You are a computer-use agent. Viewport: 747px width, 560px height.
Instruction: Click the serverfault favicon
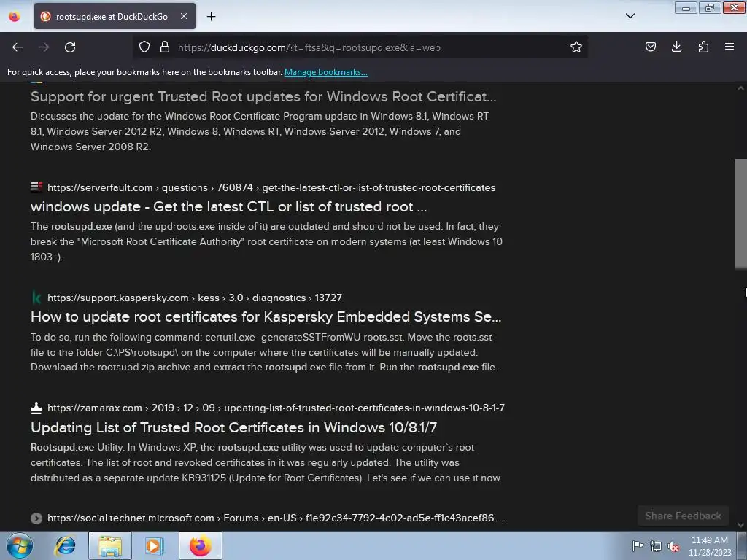point(36,187)
